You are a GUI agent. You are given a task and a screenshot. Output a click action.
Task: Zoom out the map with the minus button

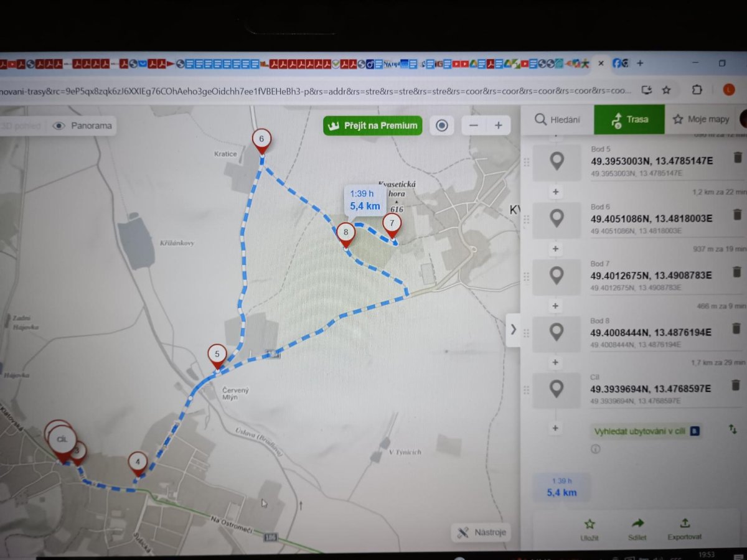pos(474,125)
